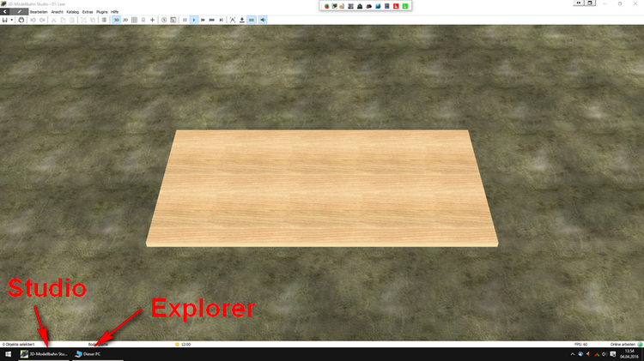Open the Hilfe menu
This screenshot has width=644, height=361.
coord(114,12)
